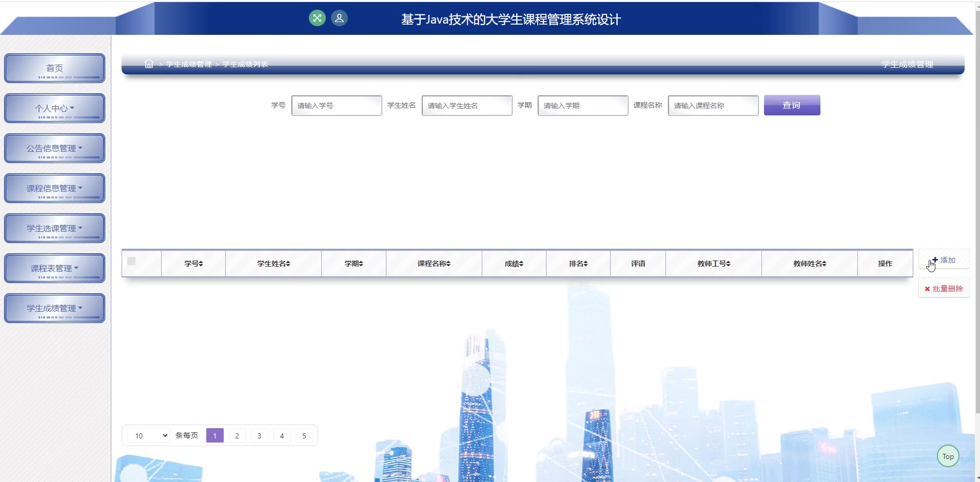Go to page 5 of results
The height and width of the screenshot is (482, 980).
pos(304,436)
